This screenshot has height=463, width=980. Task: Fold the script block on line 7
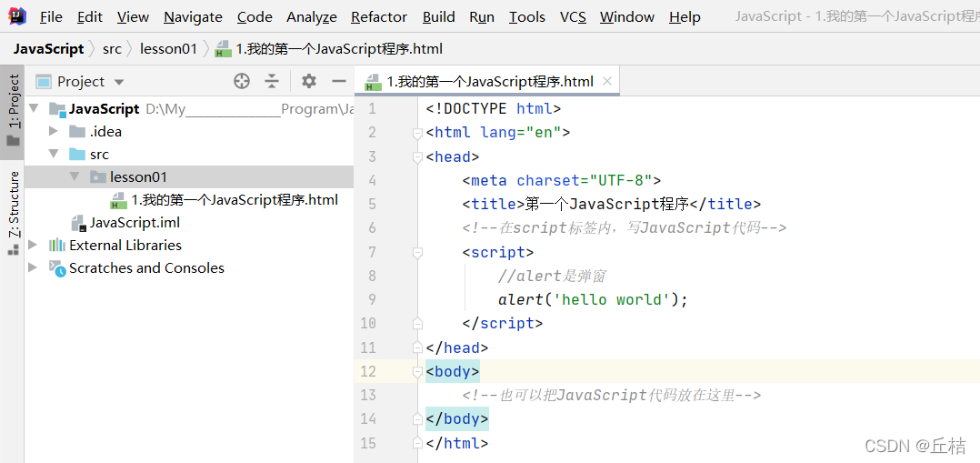(x=417, y=252)
